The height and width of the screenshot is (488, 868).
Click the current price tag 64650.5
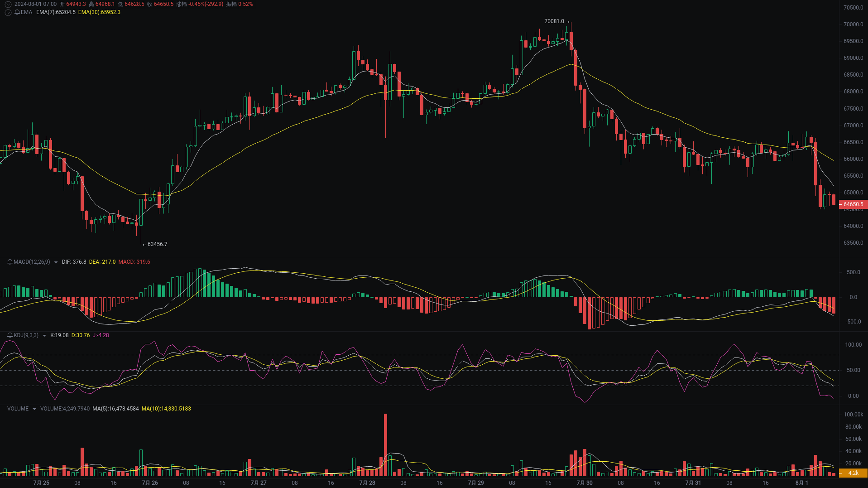coord(853,204)
